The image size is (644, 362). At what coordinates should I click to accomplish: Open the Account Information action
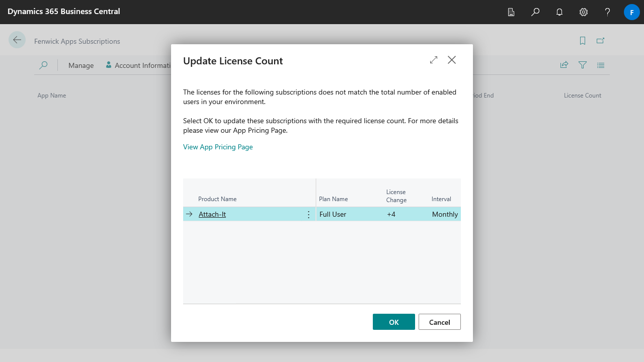click(139, 65)
